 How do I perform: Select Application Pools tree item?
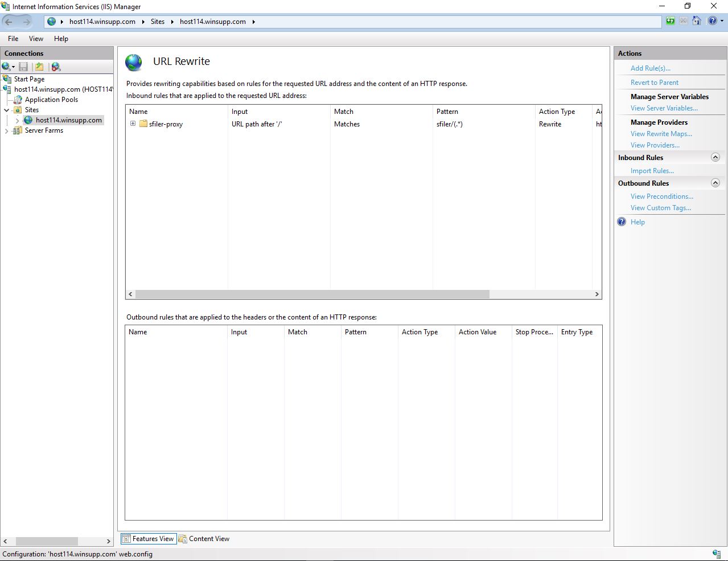pos(51,100)
